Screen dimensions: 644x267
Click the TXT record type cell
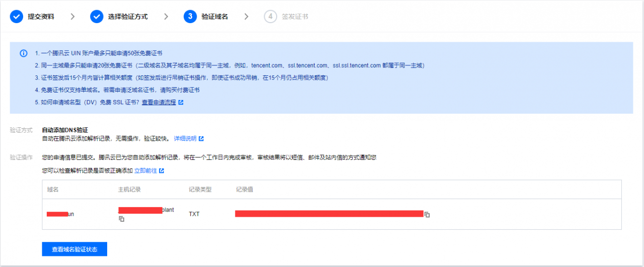click(x=194, y=214)
